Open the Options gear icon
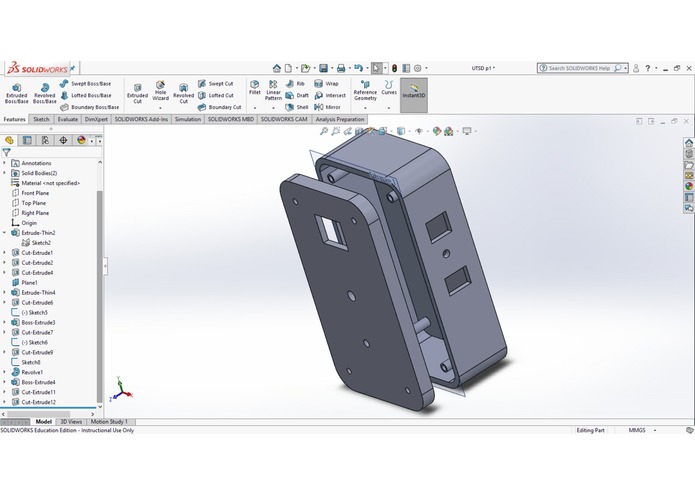 tap(418, 68)
